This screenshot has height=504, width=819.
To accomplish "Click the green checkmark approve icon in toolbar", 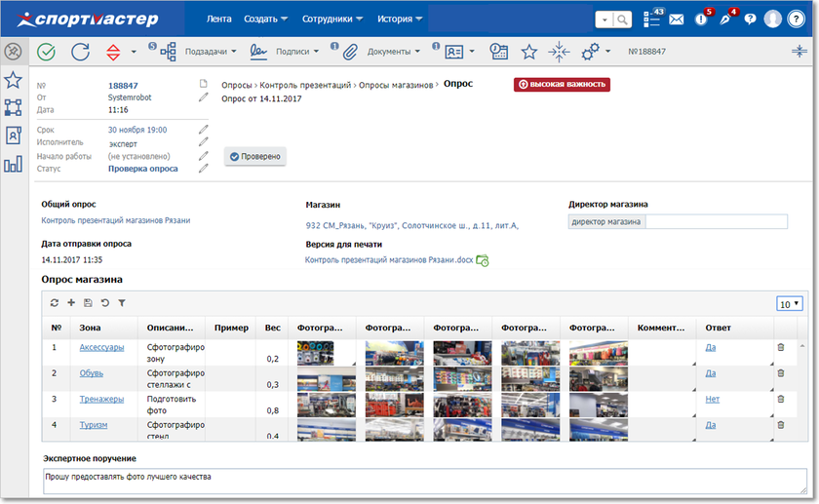I will 46,52.
